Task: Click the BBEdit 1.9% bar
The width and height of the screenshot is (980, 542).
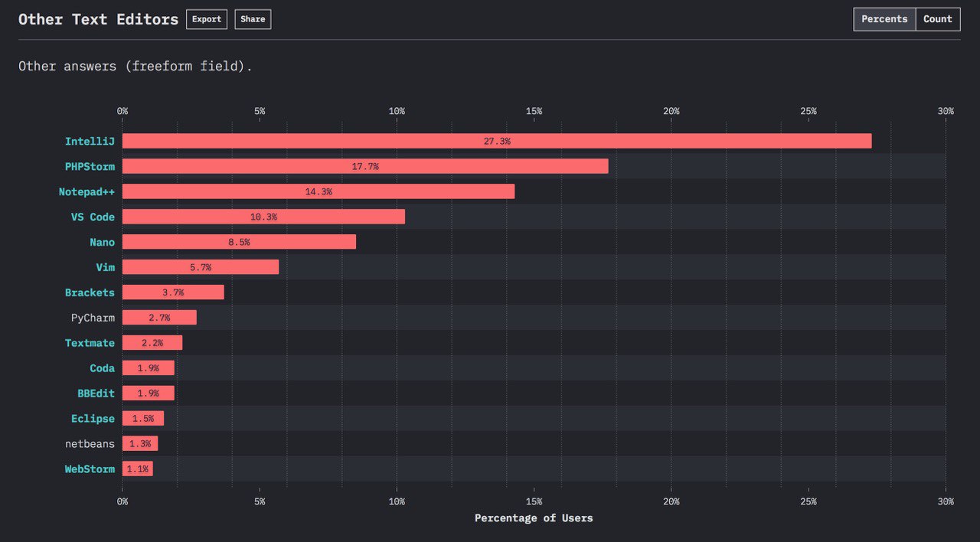Action: (149, 393)
